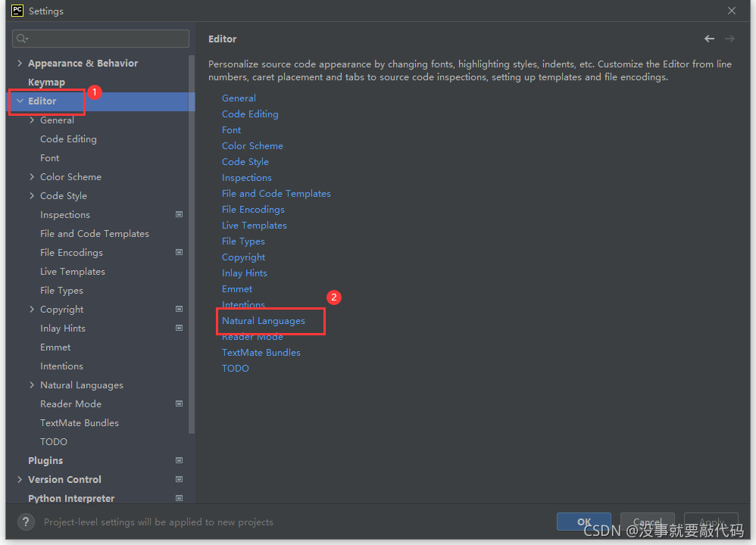The height and width of the screenshot is (545, 756).
Task: Open the TODO link in Editor page
Action: [x=236, y=369]
